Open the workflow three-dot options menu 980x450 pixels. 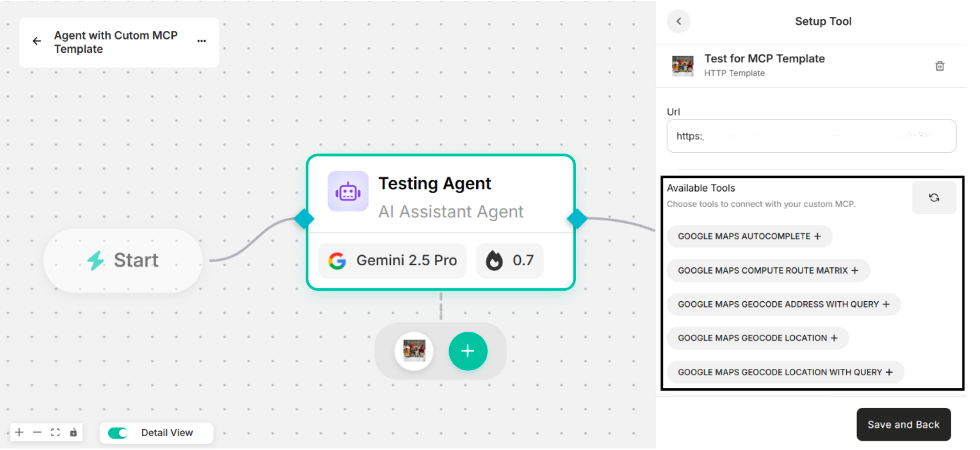point(201,41)
